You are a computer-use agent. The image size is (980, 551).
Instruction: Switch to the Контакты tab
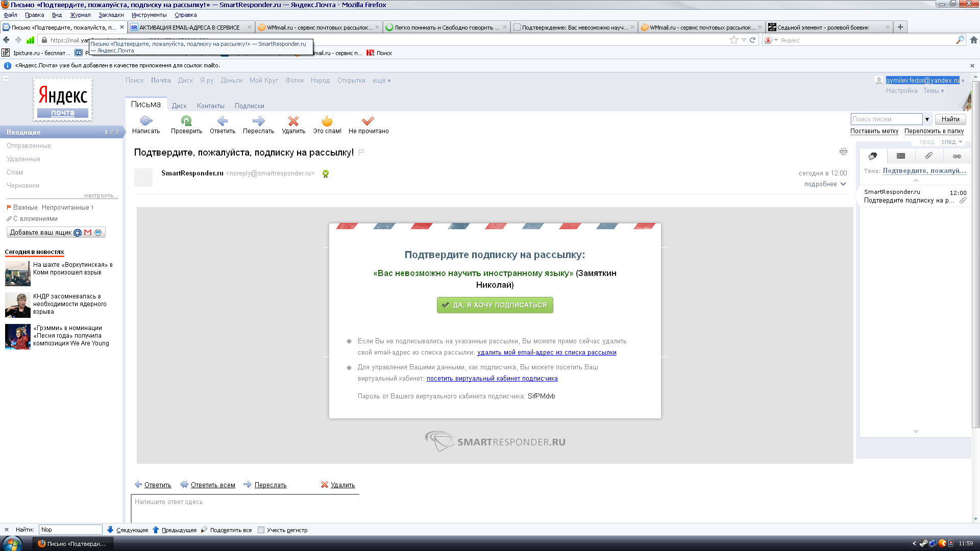pos(210,106)
